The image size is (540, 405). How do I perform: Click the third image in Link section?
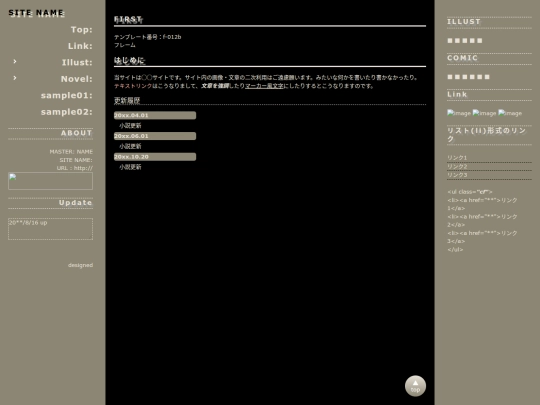pyautogui.click(x=510, y=113)
